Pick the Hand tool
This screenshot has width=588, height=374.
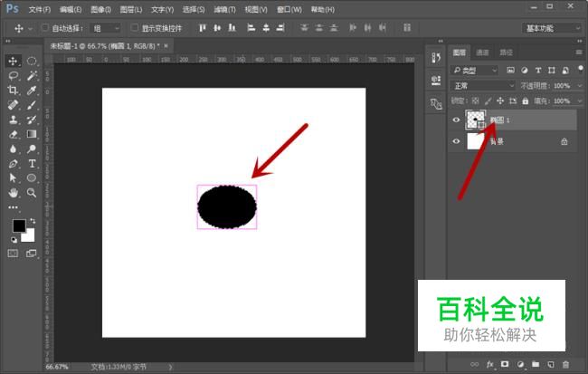[x=14, y=193]
